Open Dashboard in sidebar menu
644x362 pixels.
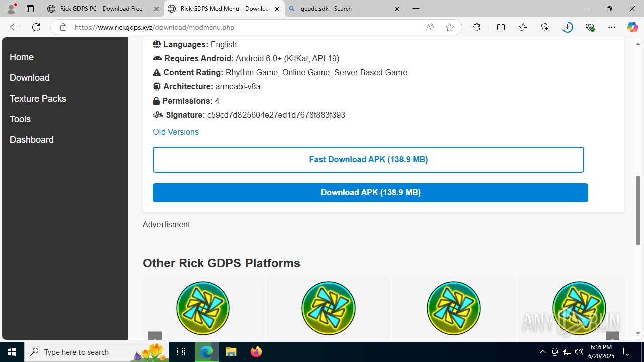pos(32,140)
